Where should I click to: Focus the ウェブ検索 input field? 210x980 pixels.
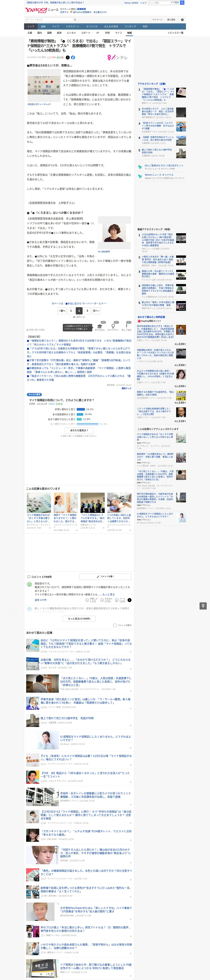click(159, 3)
